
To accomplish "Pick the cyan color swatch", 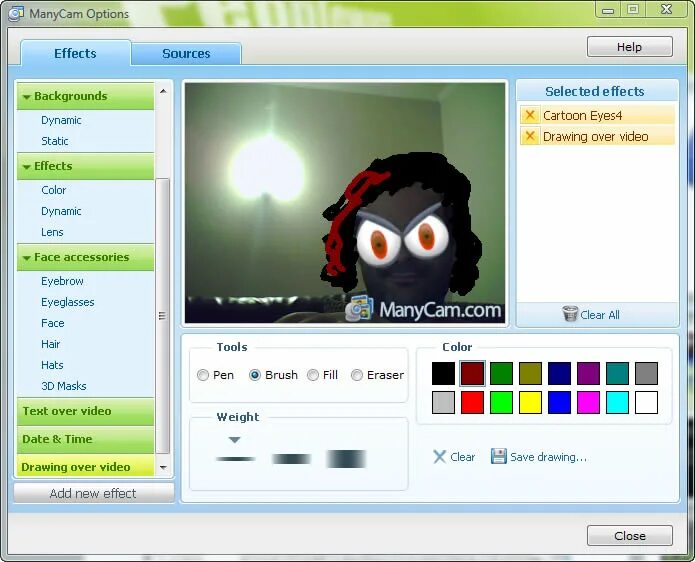I will pyautogui.click(x=617, y=402).
